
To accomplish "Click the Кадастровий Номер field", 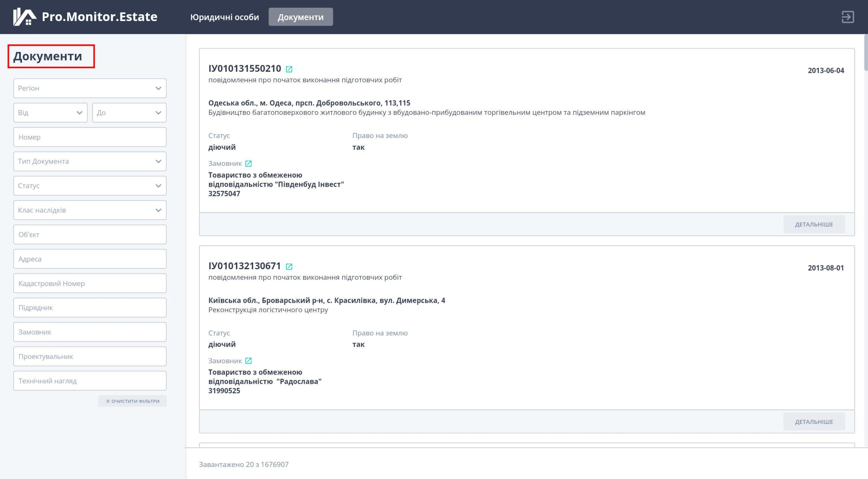I will click(x=90, y=283).
